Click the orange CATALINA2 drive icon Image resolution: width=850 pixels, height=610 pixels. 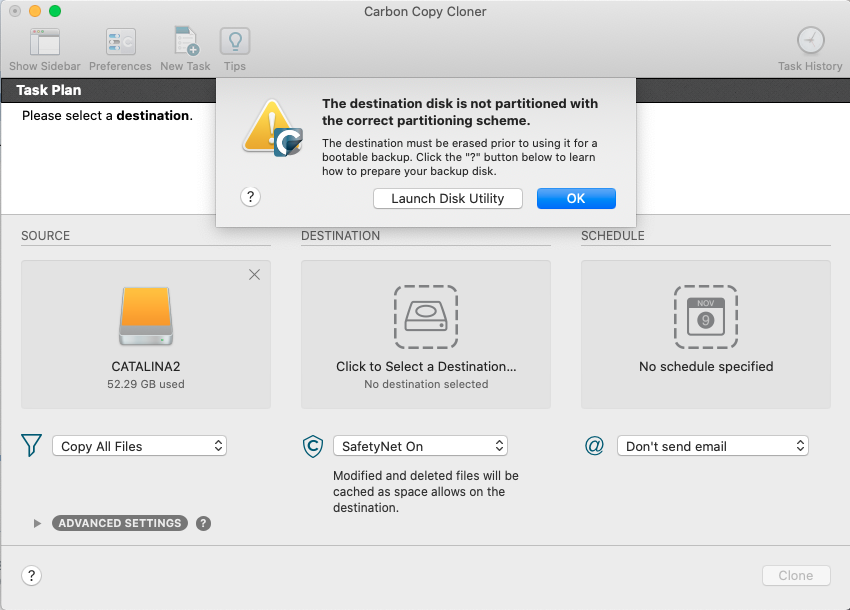point(146,316)
